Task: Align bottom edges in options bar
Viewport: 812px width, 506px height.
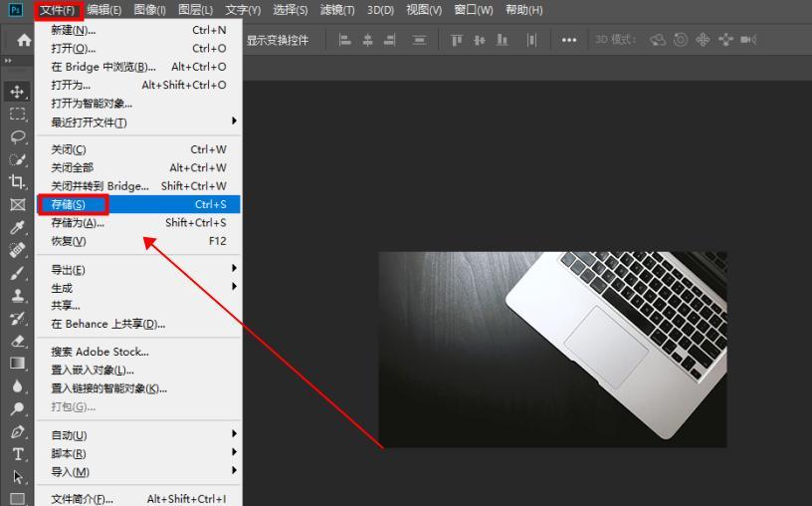Action: point(502,40)
